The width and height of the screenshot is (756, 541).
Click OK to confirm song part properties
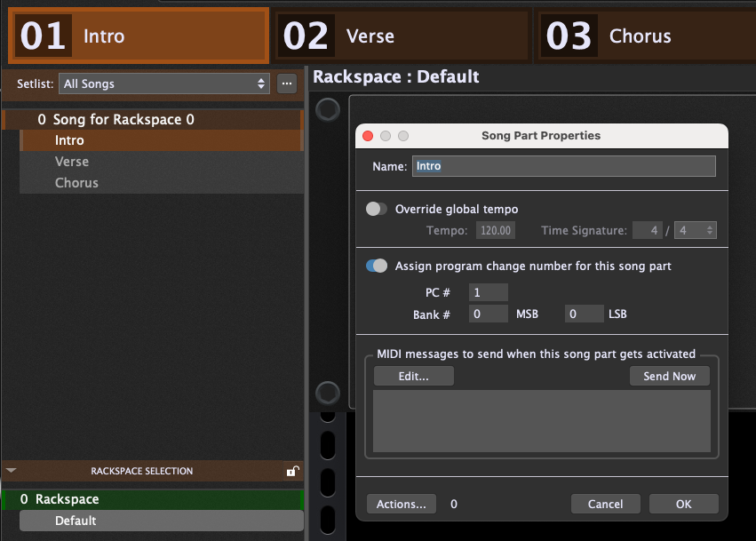click(x=683, y=505)
